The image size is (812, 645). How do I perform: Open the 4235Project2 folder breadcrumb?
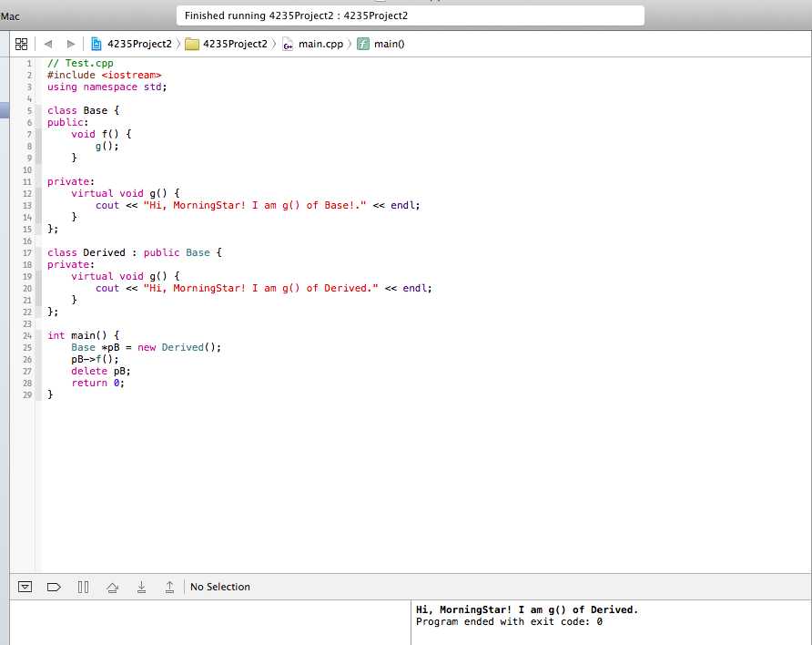tap(235, 44)
